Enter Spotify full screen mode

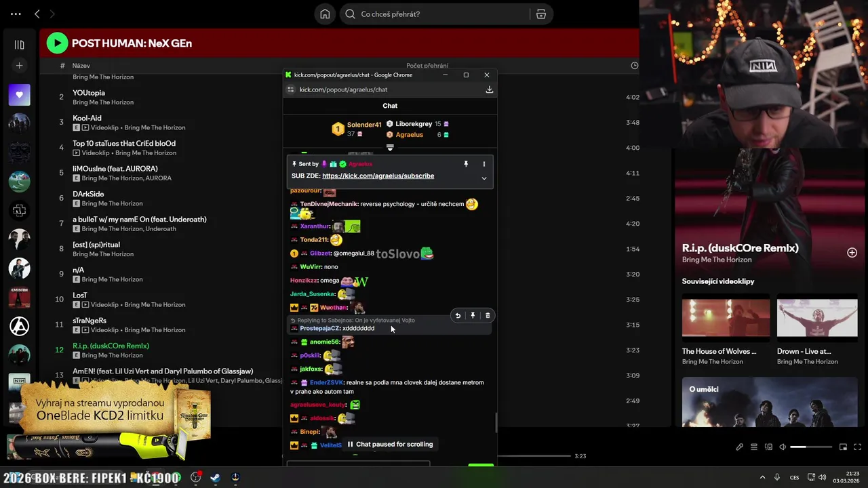click(x=857, y=447)
